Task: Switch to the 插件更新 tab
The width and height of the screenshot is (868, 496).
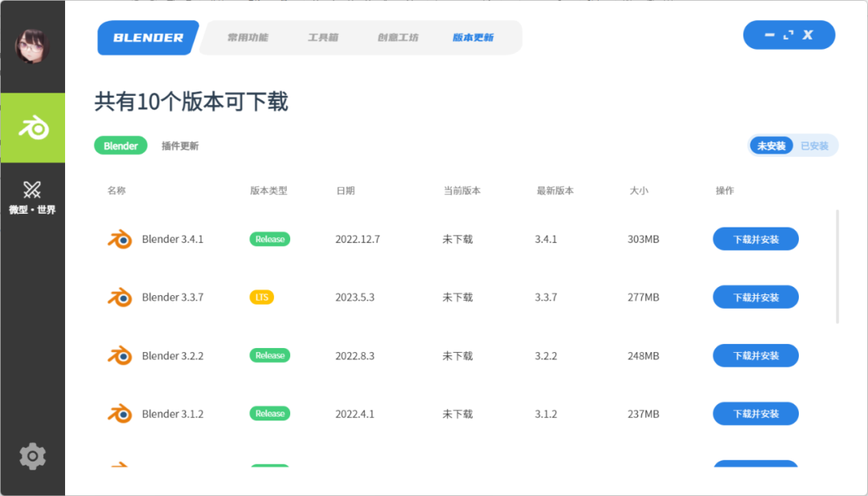Action: (180, 146)
